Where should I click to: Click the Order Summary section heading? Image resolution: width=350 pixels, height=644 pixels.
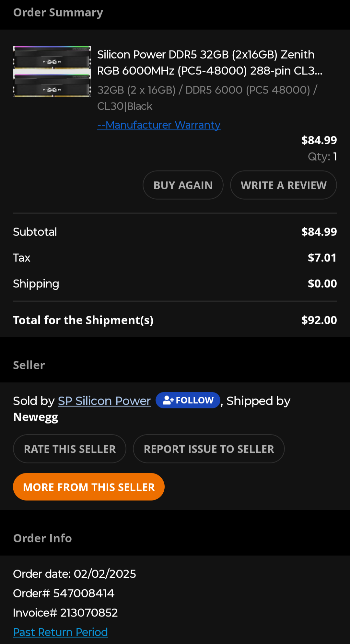[x=58, y=13]
